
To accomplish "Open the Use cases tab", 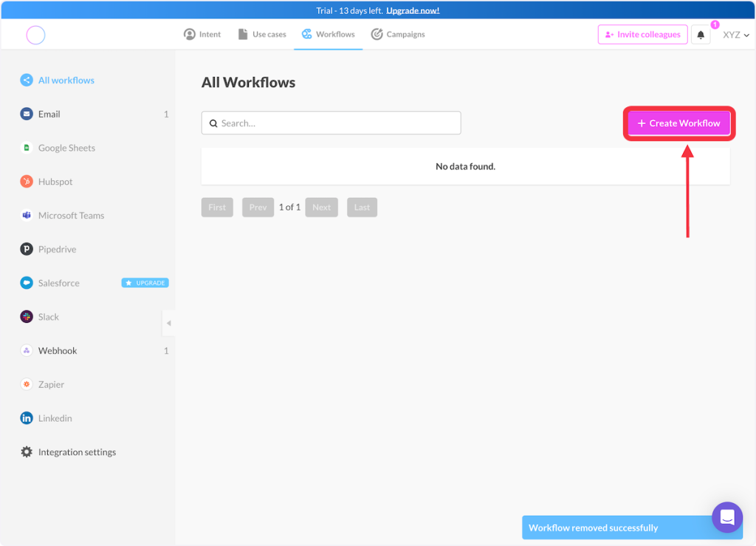I will [262, 35].
